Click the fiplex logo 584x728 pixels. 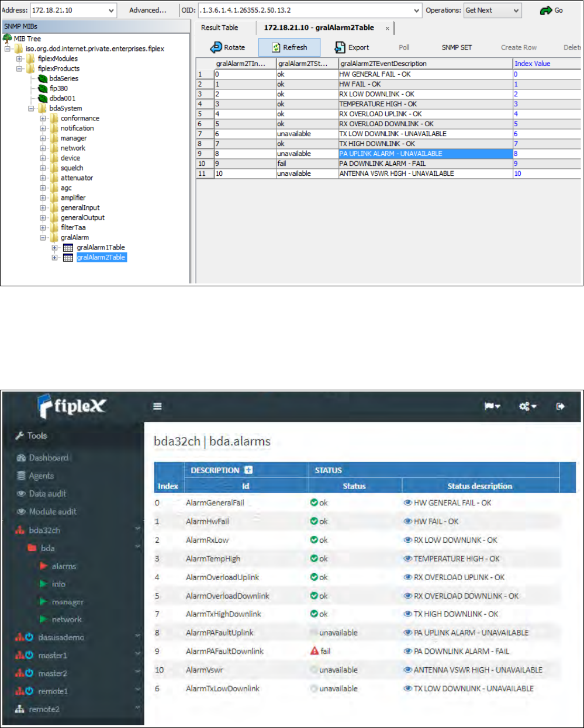pyautogui.click(x=72, y=405)
